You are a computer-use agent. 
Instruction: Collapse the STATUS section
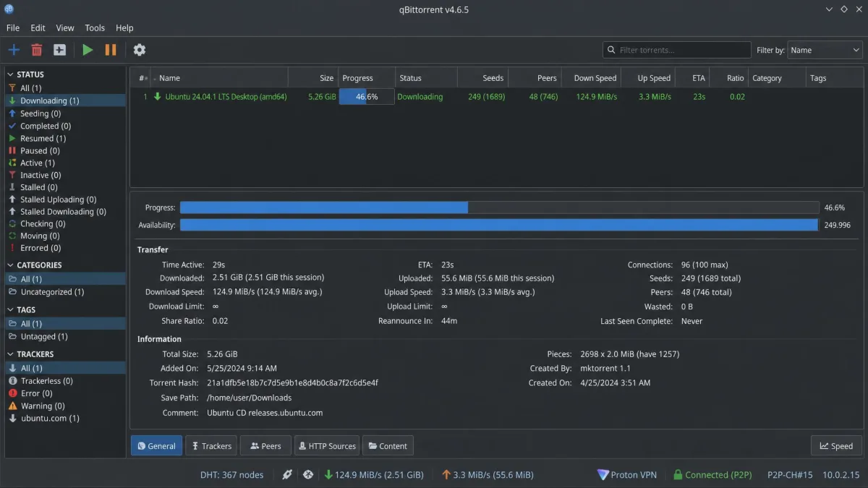pyautogui.click(x=11, y=74)
